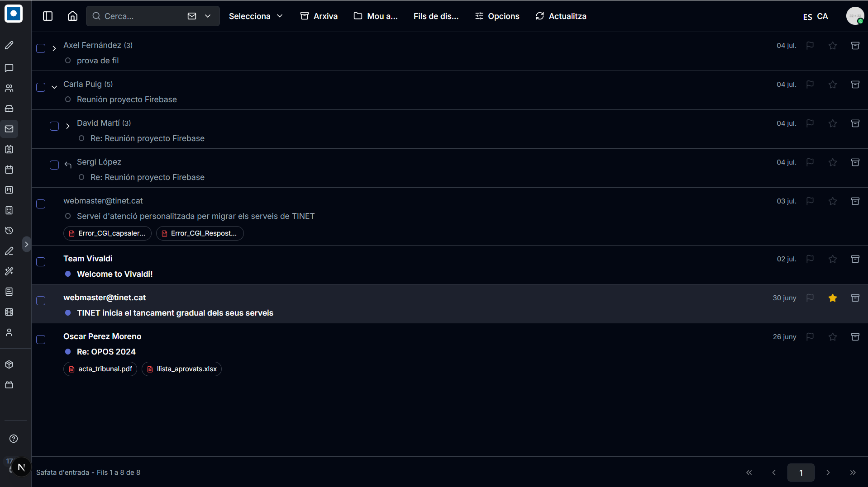Archive the David Martí message
This screenshot has height=487, width=868.
coord(855,123)
